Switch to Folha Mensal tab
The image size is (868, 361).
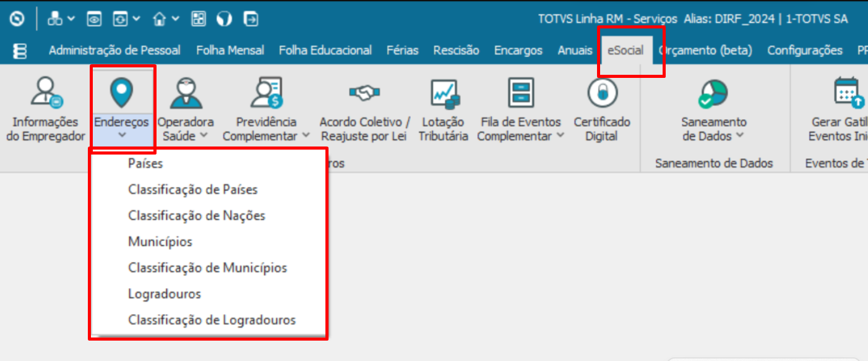tap(230, 51)
